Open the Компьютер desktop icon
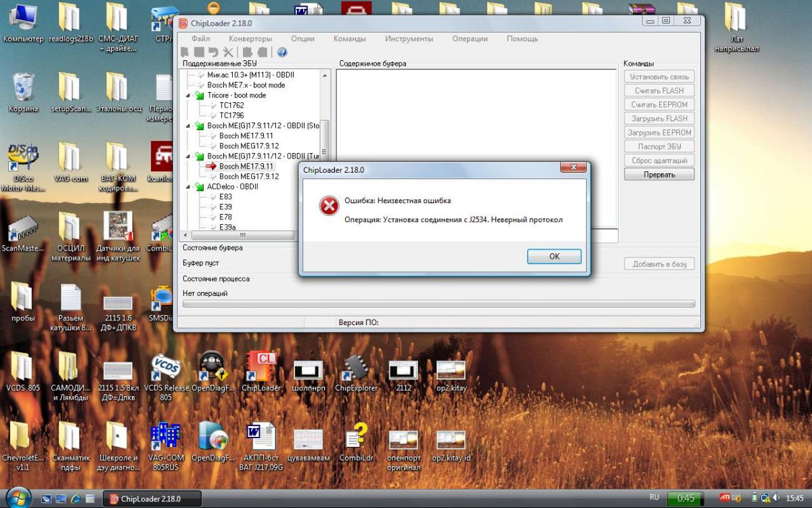The image size is (812, 508). (x=23, y=24)
